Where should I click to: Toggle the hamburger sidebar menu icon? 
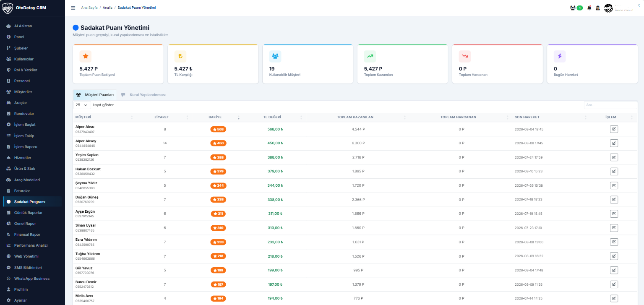(73, 8)
